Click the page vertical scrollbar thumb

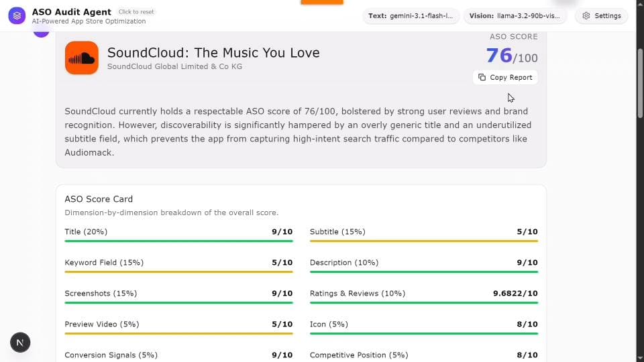(640, 83)
